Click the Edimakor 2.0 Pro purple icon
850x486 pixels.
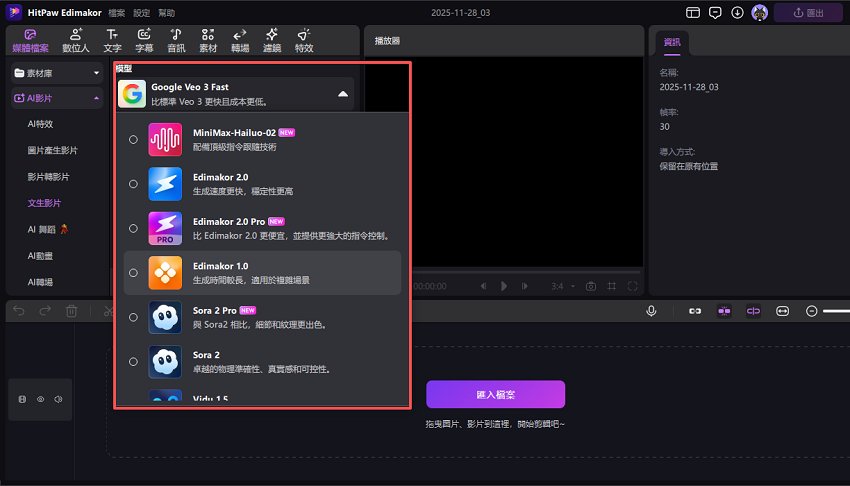165,229
